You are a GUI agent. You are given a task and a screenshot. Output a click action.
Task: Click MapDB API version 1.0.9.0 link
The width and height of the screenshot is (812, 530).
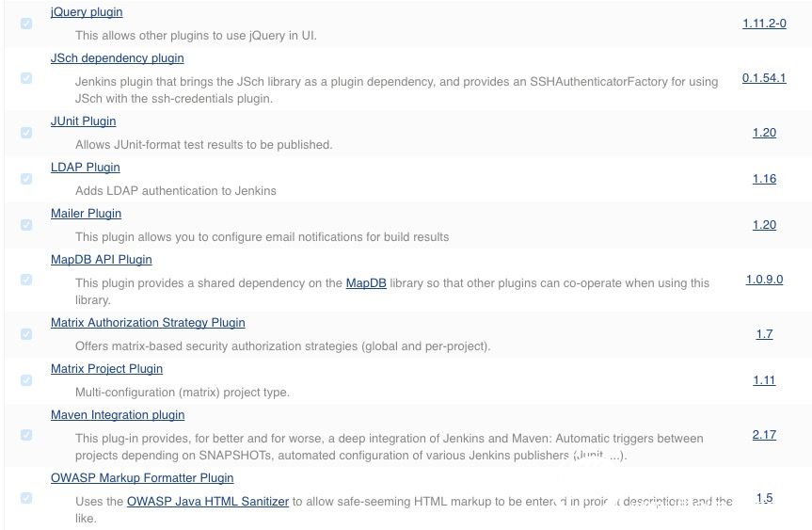click(764, 280)
